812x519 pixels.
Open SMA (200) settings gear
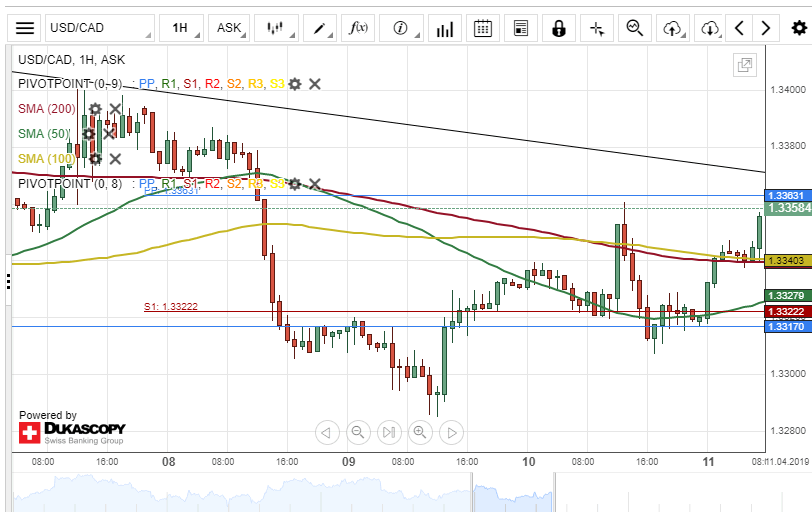pyautogui.click(x=95, y=109)
